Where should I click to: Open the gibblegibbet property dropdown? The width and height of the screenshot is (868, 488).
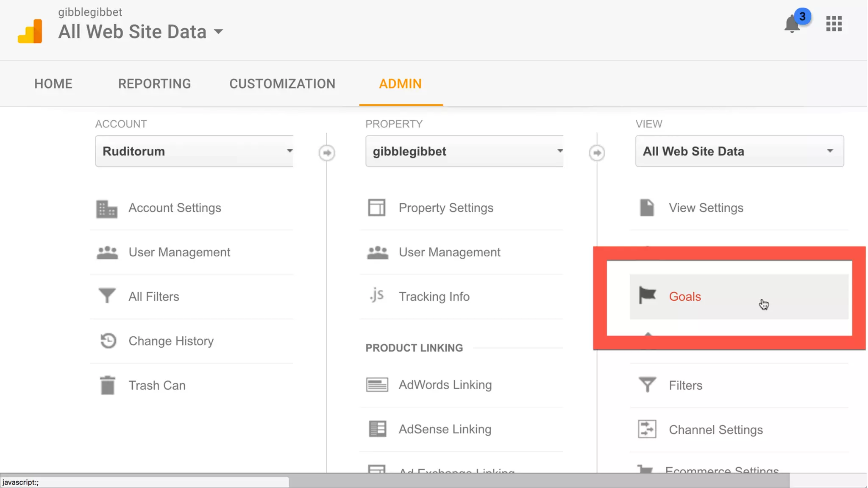coord(464,151)
